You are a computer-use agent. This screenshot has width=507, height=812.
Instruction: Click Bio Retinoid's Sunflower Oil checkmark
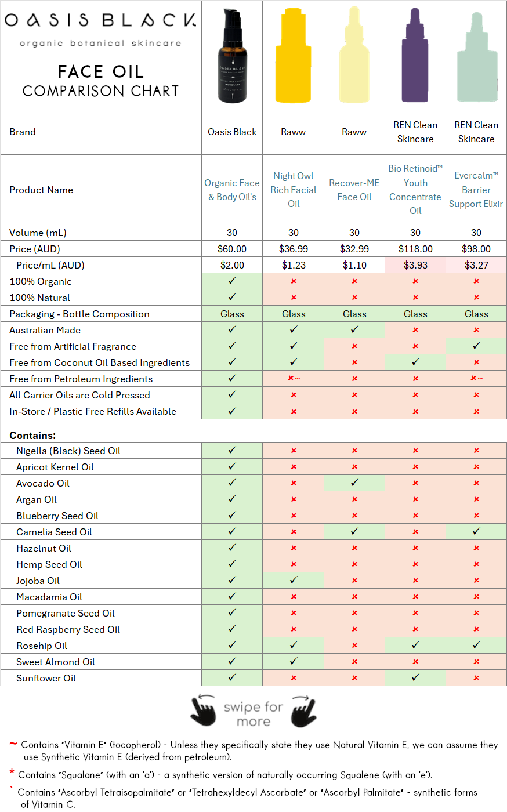click(x=415, y=677)
